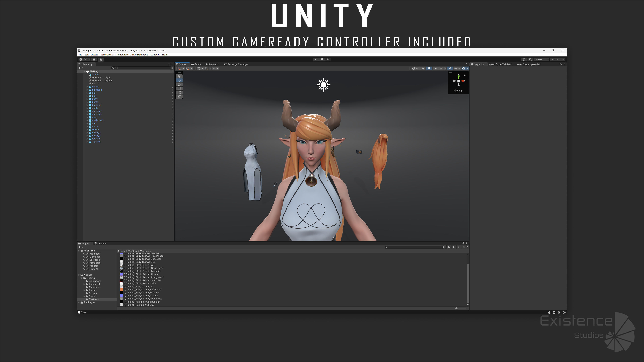Click the Project search field

(x=414, y=247)
